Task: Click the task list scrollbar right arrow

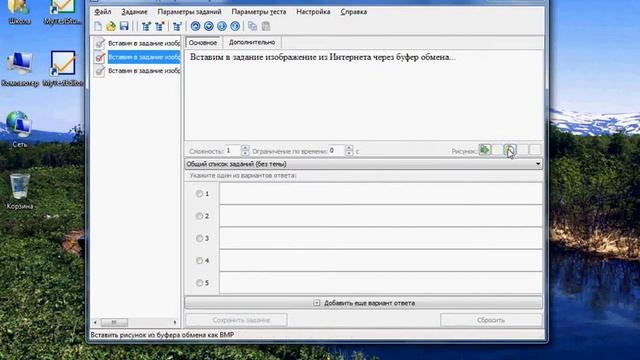Action: point(175,322)
